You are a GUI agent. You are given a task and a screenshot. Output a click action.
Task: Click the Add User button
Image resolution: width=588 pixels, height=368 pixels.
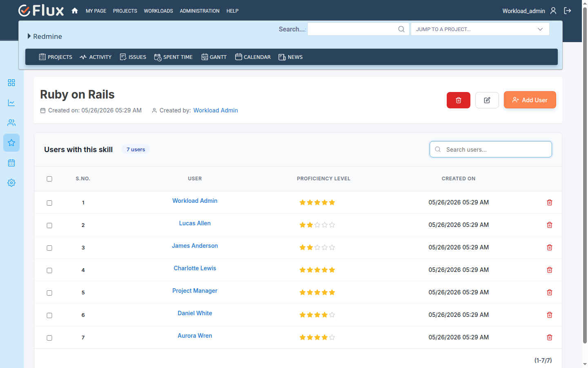coord(530,100)
